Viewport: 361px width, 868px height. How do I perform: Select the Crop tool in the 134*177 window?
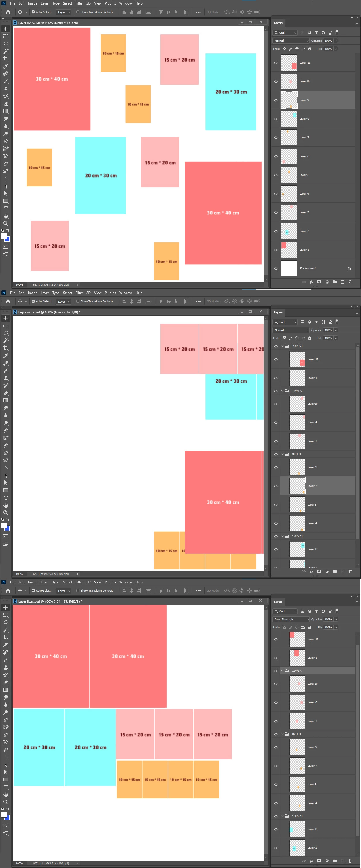[x=6, y=637]
